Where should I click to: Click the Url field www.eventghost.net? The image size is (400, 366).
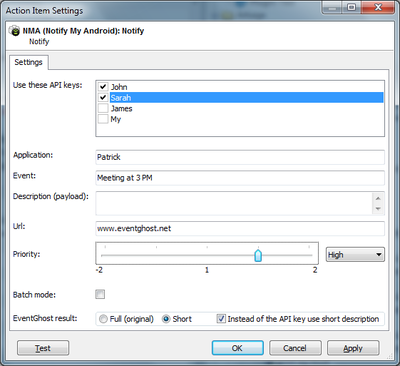pos(240,228)
